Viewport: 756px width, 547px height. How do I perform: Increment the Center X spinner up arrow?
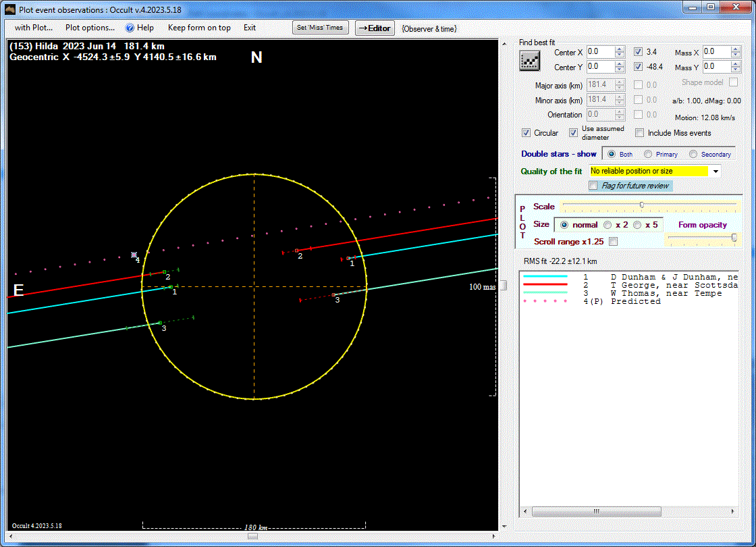click(620, 49)
